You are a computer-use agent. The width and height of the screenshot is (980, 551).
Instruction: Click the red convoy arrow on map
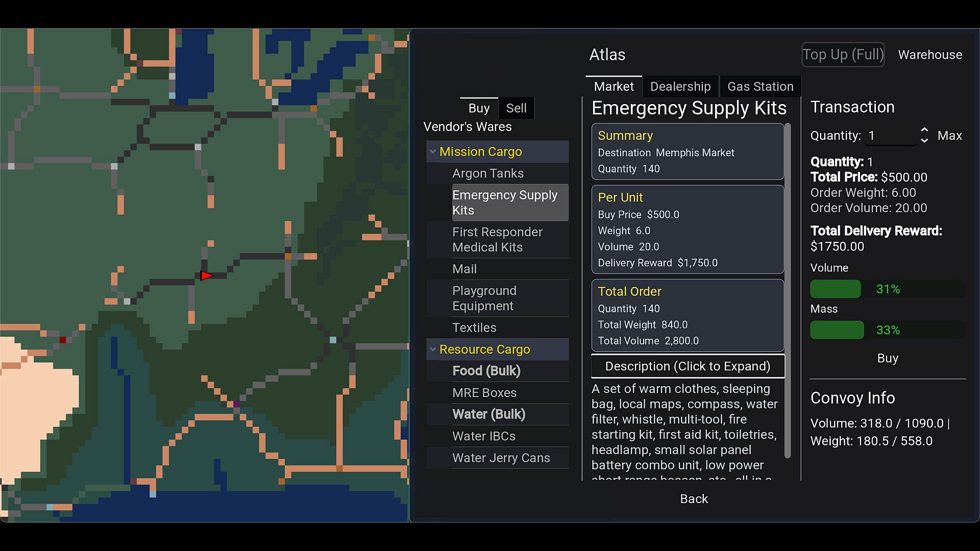(206, 276)
